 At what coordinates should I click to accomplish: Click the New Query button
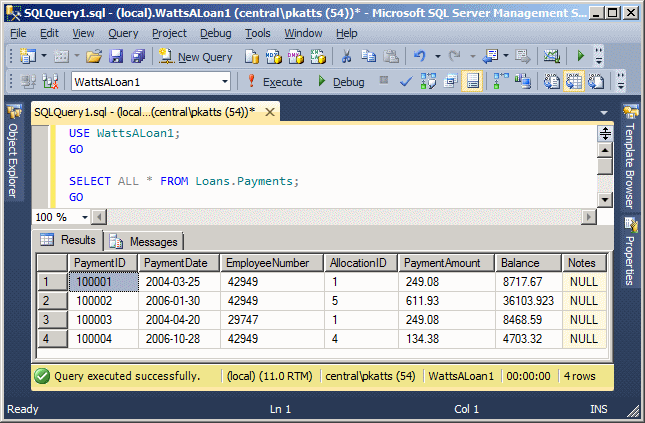pos(196,57)
